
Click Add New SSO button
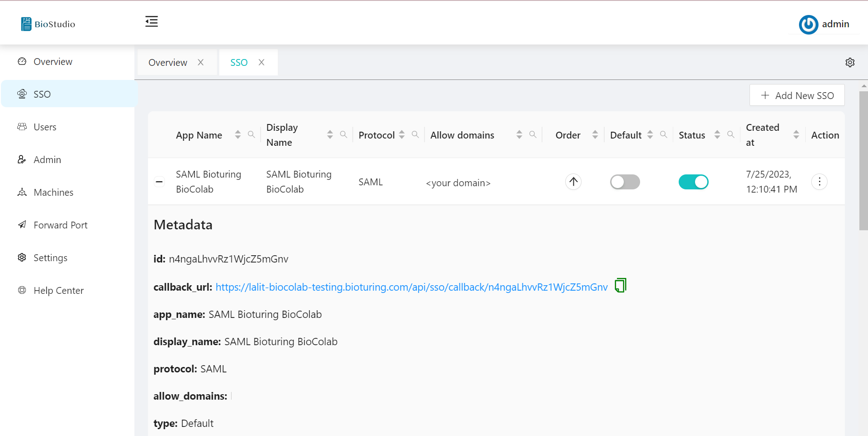click(797, 95)
